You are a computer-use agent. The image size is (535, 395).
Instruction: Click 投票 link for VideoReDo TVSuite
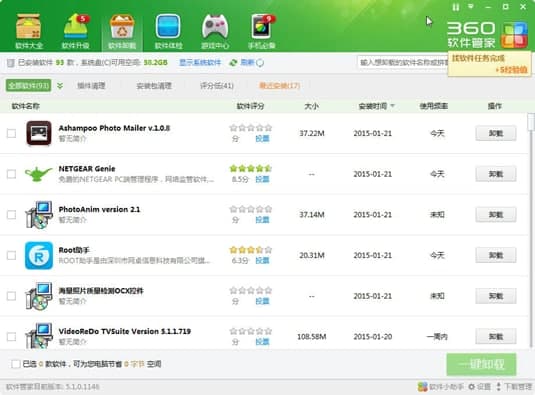click(262, 342)
